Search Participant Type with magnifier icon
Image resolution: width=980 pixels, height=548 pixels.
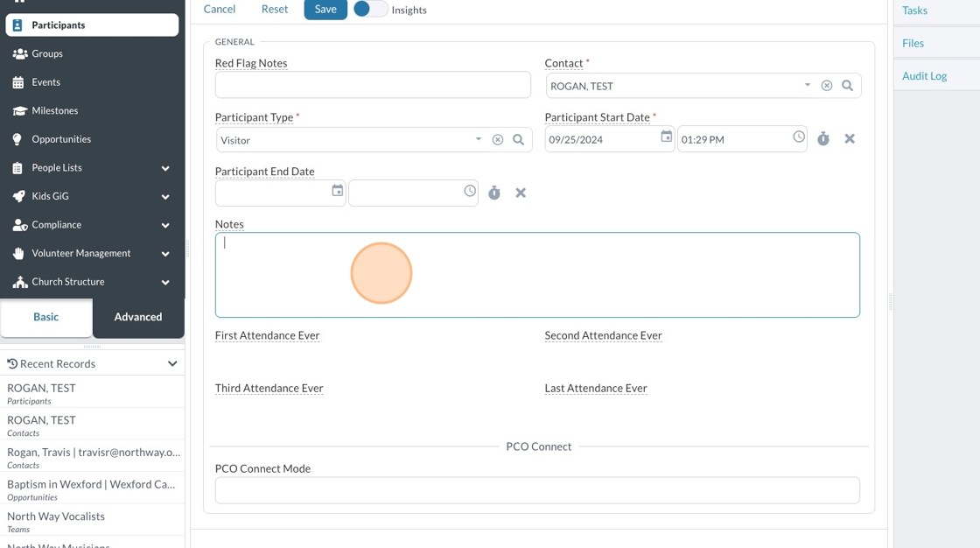(x=519, y=140)
